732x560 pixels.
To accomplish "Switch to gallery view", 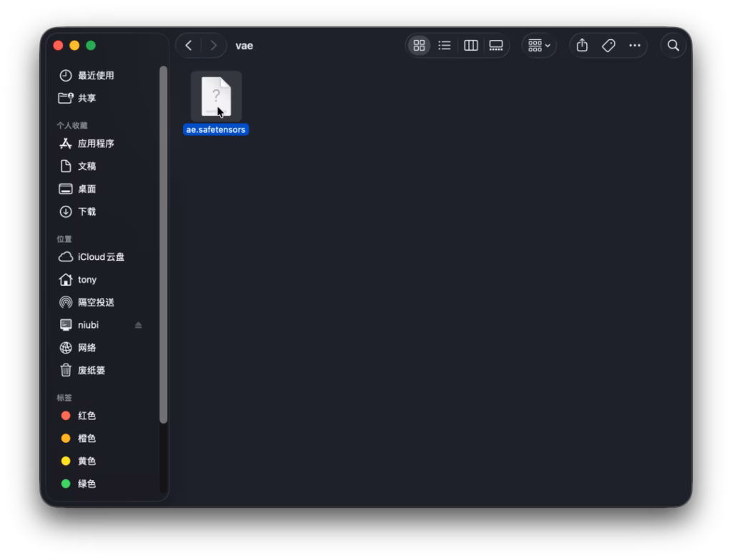I will [496, 46].
